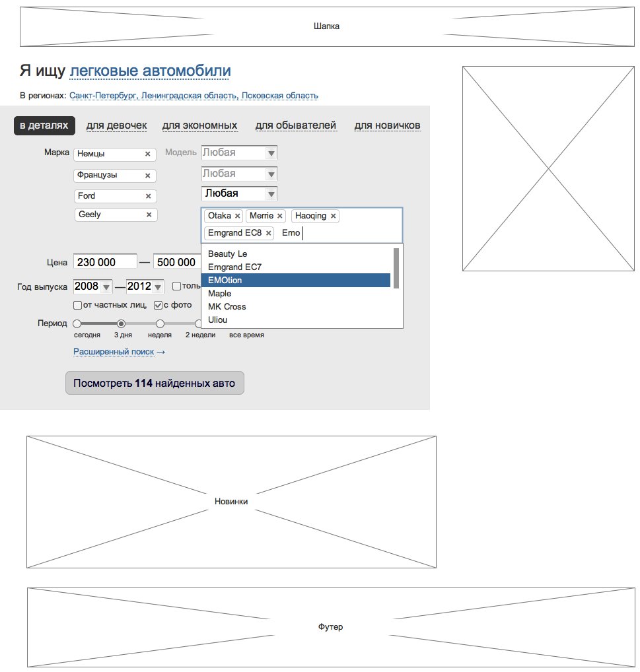Select the 'неделя' period radio option
Image resolution: width=640 pixels, height=672 pixels.
[x=160, y=323]
